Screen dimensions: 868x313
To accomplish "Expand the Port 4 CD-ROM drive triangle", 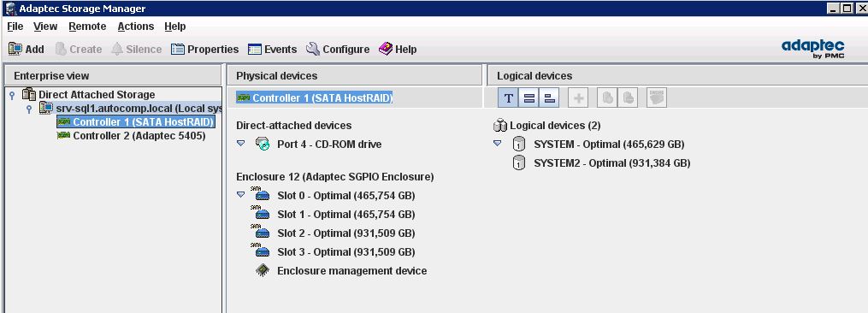I will coord(240,143).
